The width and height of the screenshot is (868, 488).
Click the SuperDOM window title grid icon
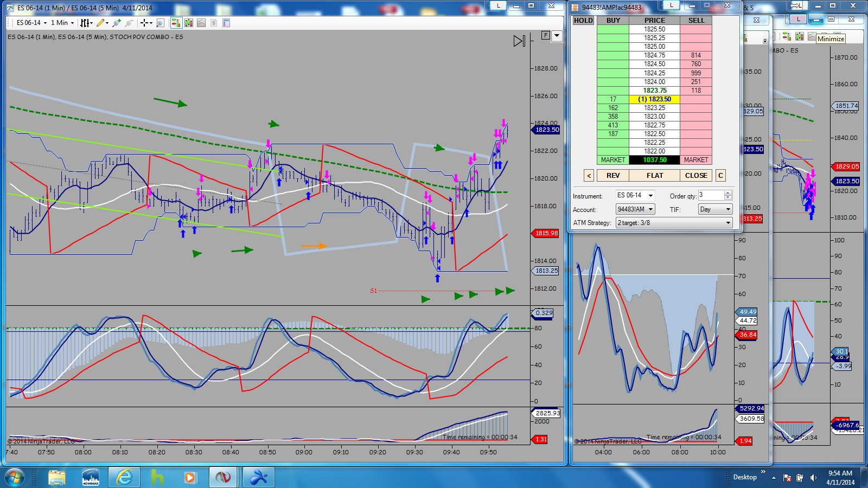click(575, 8)
